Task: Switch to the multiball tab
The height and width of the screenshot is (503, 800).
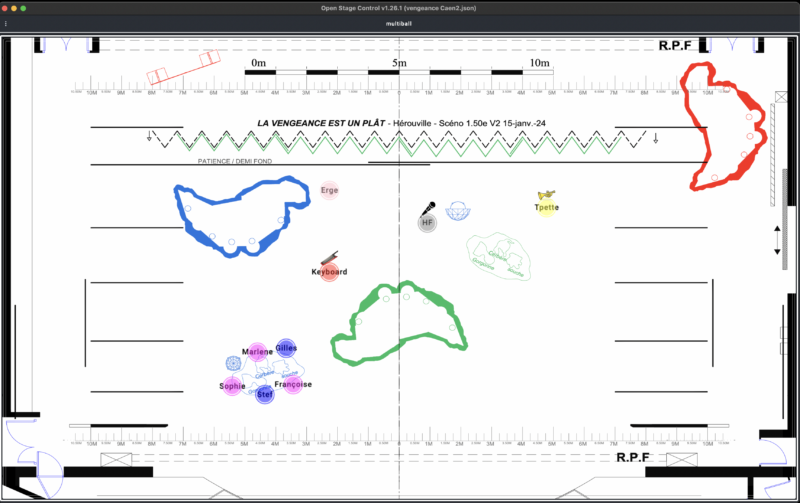Action: pos(399,23)
